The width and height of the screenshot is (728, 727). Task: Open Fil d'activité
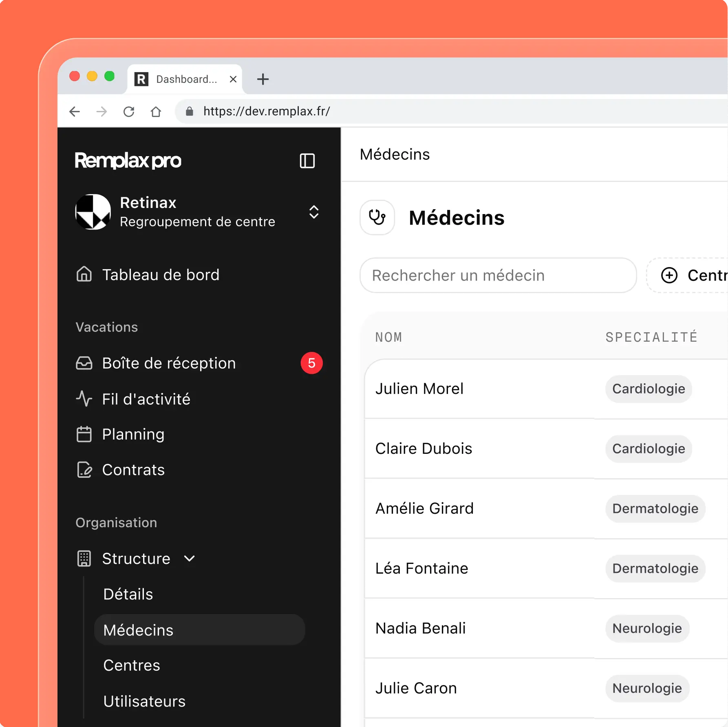(146, 399)
